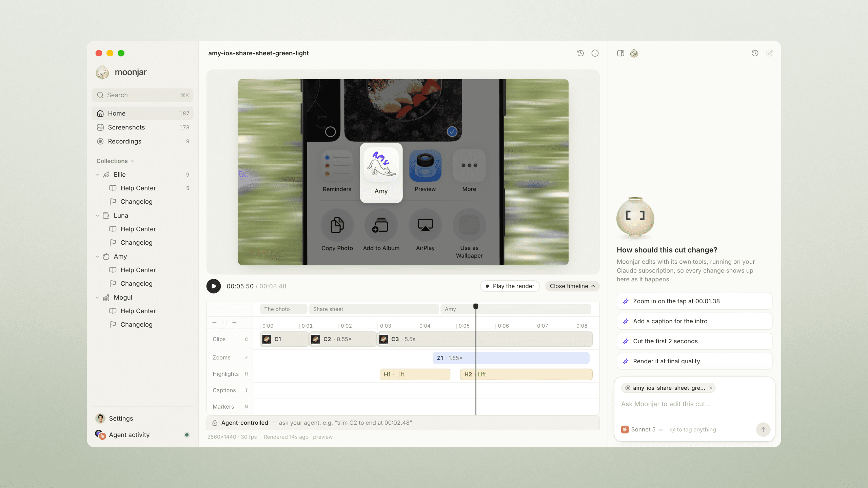868x488 pixels.
Task: Click the Fit timeline zoom button
Action: coord(224,323)
